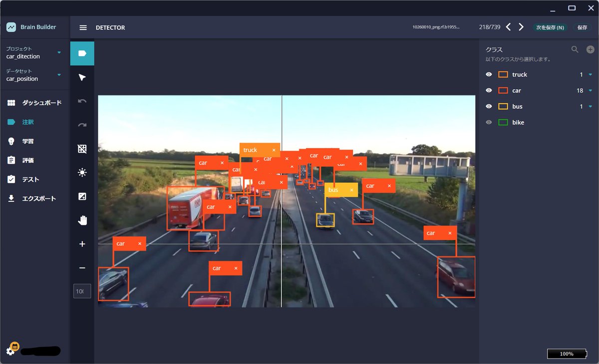599x364 pixels.
Task: Select the car class name in the list
Action: [517, 90]
